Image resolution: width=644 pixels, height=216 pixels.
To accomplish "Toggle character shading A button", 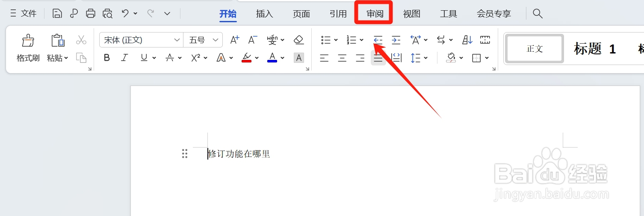I will (x=299, y=58).
